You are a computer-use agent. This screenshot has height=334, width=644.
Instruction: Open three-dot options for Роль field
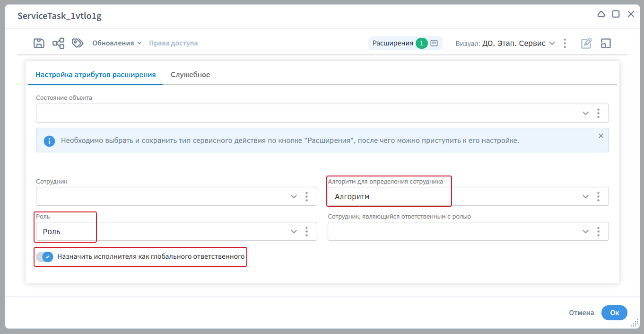pos(306,231)
